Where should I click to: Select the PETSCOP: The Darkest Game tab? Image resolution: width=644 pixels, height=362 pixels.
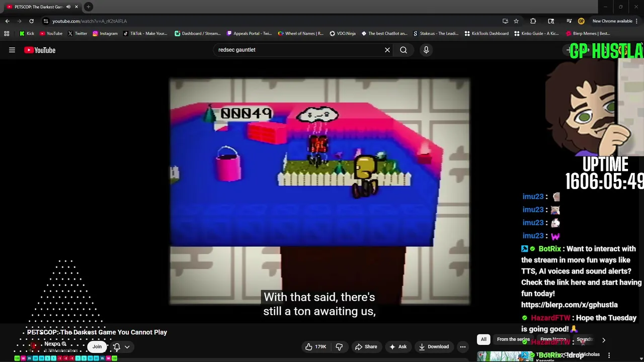[38, 7]
